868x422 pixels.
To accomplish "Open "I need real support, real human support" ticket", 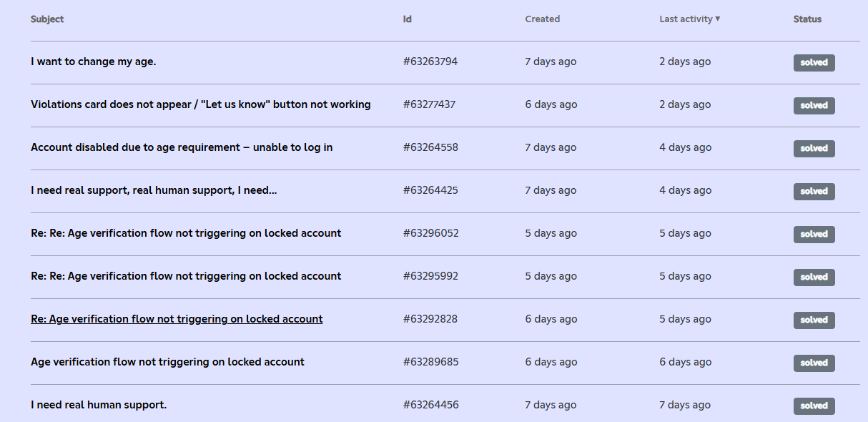I will click(154, 190).
